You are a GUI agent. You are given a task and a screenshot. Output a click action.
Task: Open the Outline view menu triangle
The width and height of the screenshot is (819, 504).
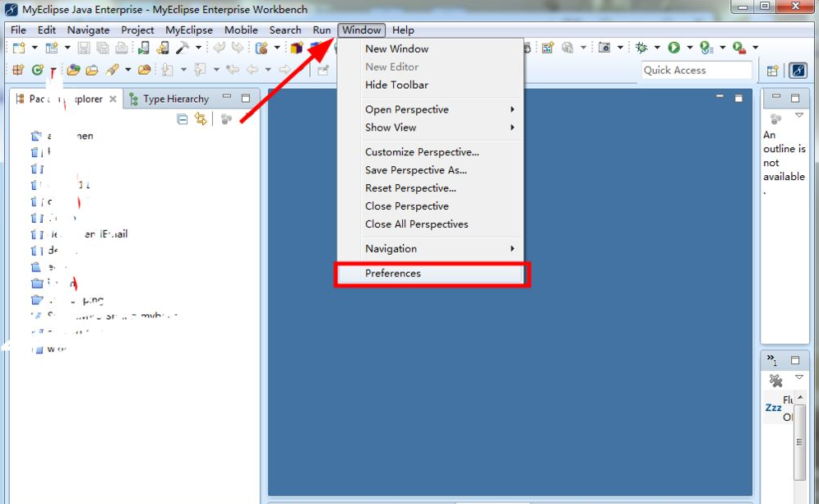(x=799, y=115)
